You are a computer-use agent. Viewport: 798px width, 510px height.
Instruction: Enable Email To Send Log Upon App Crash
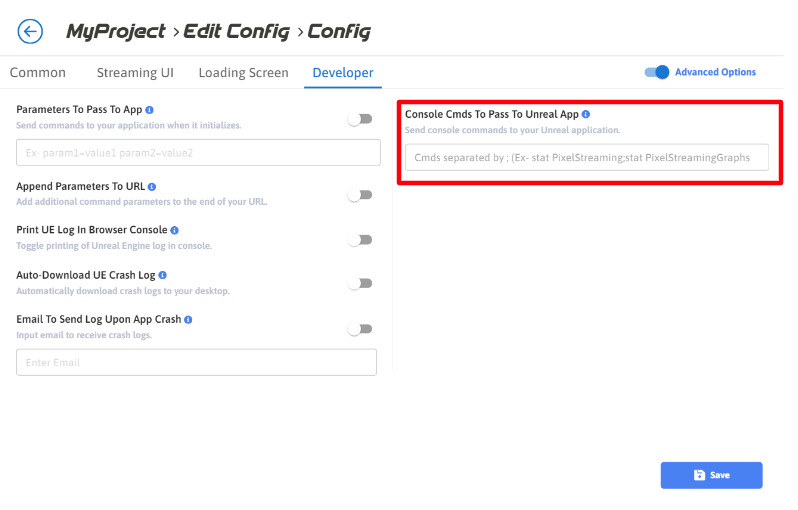click(359, 329)
